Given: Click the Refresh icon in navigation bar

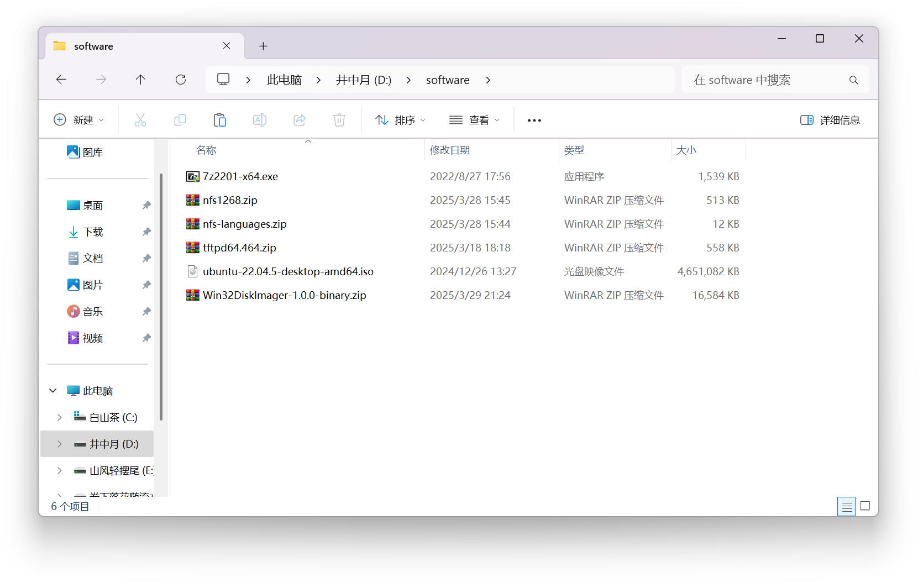Looking at the screenshot, I should click(x=181, y=80).
